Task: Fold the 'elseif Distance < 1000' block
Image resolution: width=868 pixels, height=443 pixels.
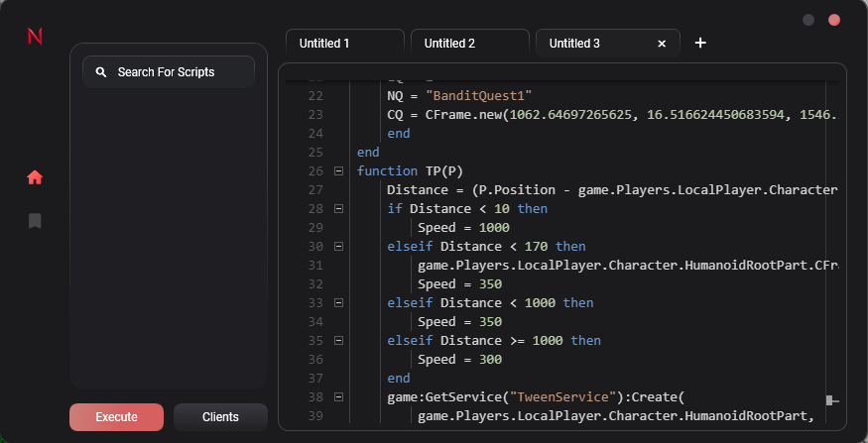Action: coord(339,303)
